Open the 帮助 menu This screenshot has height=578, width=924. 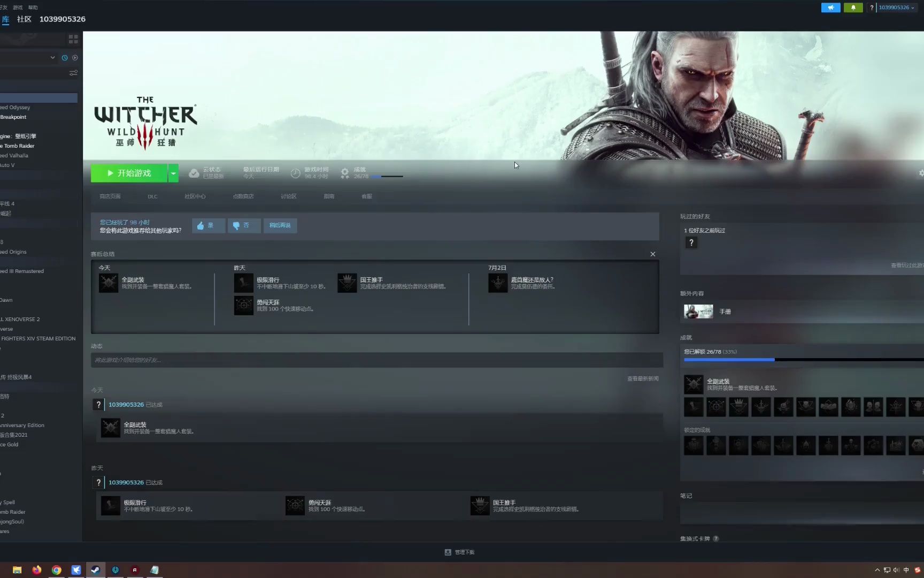(33, 7)
